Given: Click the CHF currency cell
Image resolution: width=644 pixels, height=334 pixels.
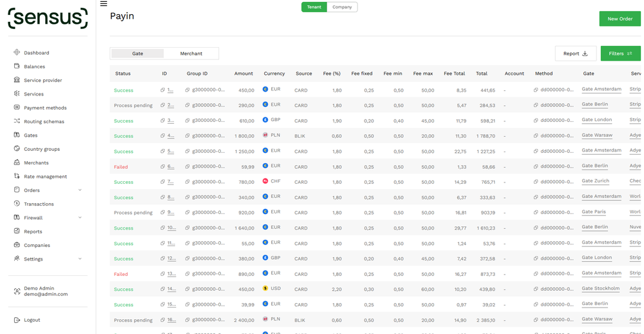Looking at the screenshot, I should coord(272,181).
